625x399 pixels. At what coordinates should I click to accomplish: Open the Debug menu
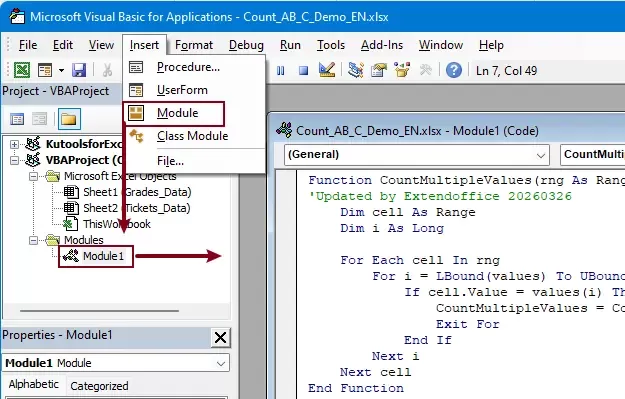(x=246, y=45)
